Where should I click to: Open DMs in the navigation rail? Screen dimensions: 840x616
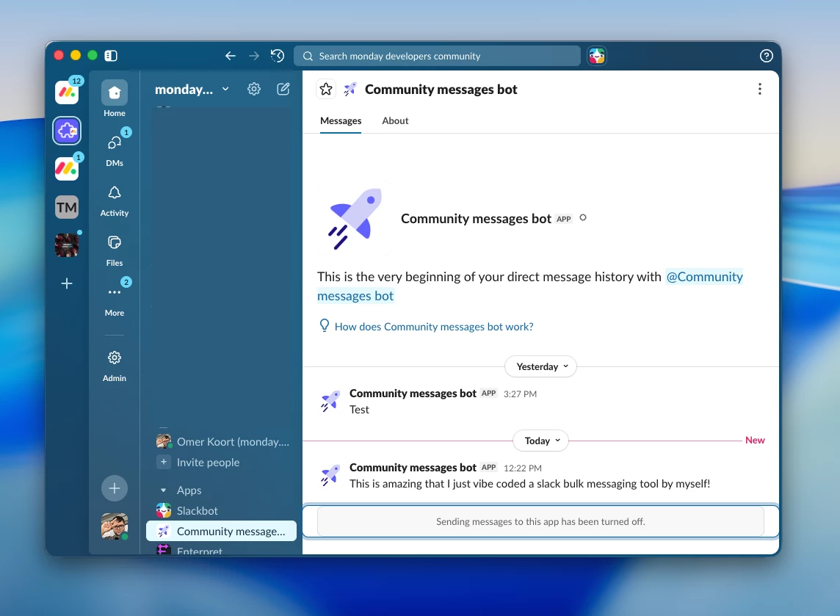point(115,148)
